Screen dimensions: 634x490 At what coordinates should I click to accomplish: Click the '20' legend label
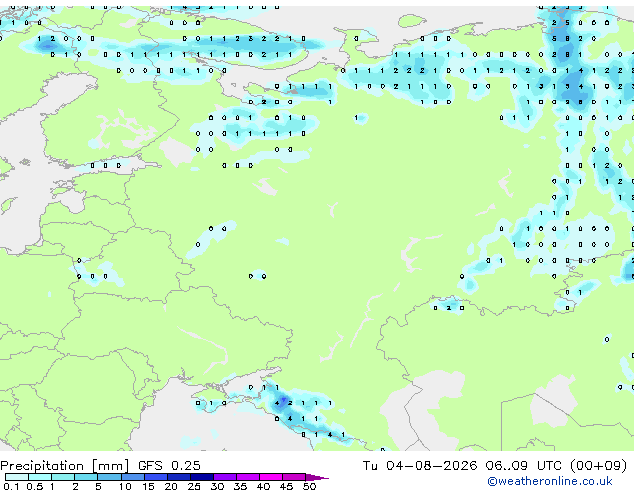pos(171,486)
